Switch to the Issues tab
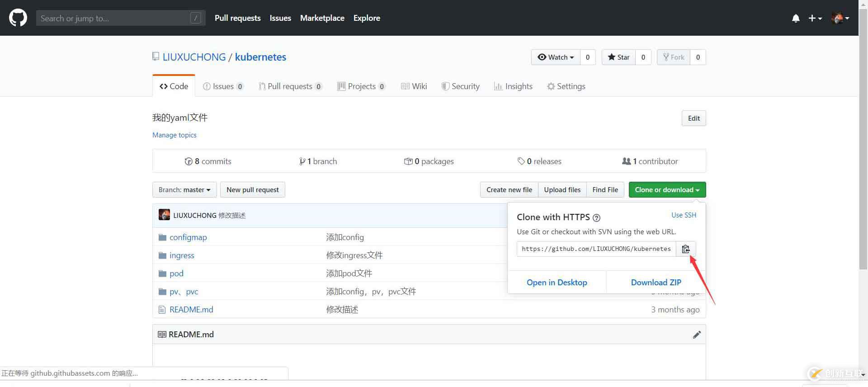The height and width of the screenshot is (387, 868). pos(223,86)
